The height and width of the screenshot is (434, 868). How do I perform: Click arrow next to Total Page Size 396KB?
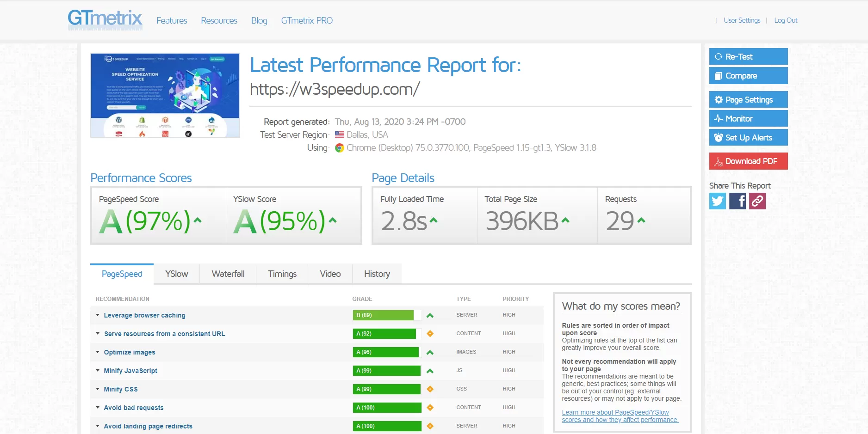[x=565, y=220]
